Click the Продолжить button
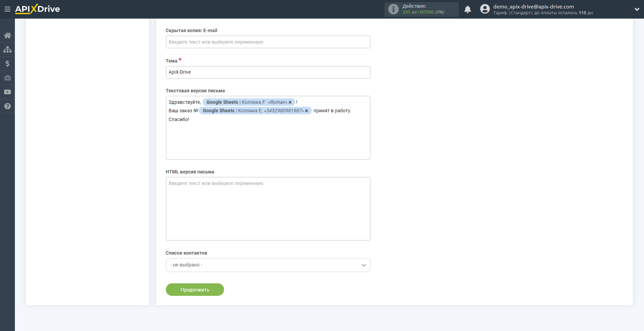The height and width of the screenshot is (331, 644). tap(195, 290)
